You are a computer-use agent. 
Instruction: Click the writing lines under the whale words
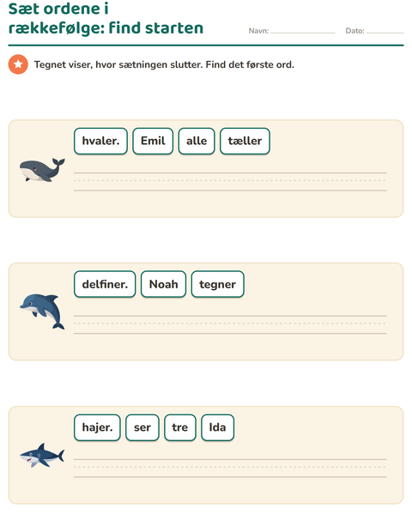(230, 182)
